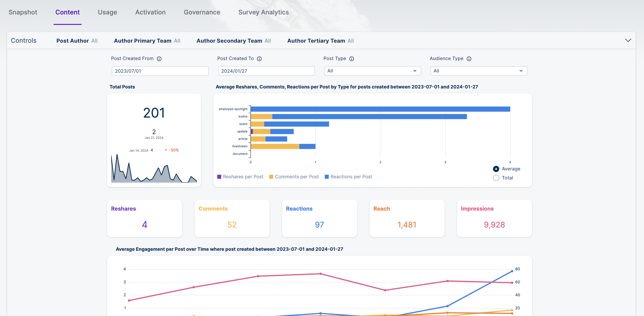Click the Post Created From date field
Screen dimensions: 644x316
click(x=160, y=71)
